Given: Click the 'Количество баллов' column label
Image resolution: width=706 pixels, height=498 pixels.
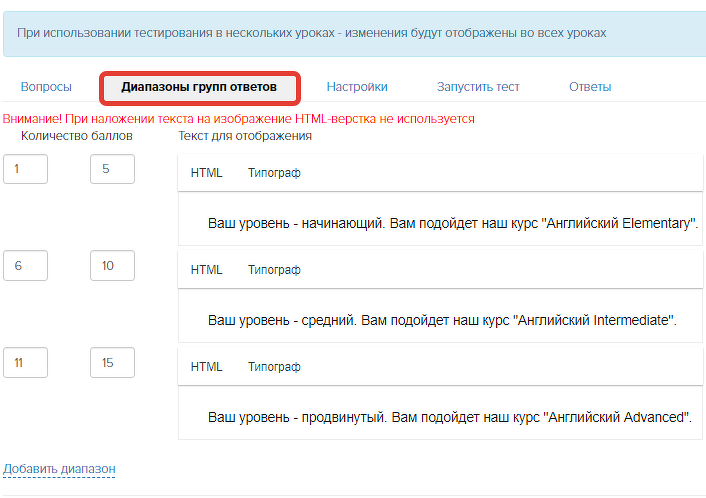Looking at the screenshot, I should [x=77, y=136].
